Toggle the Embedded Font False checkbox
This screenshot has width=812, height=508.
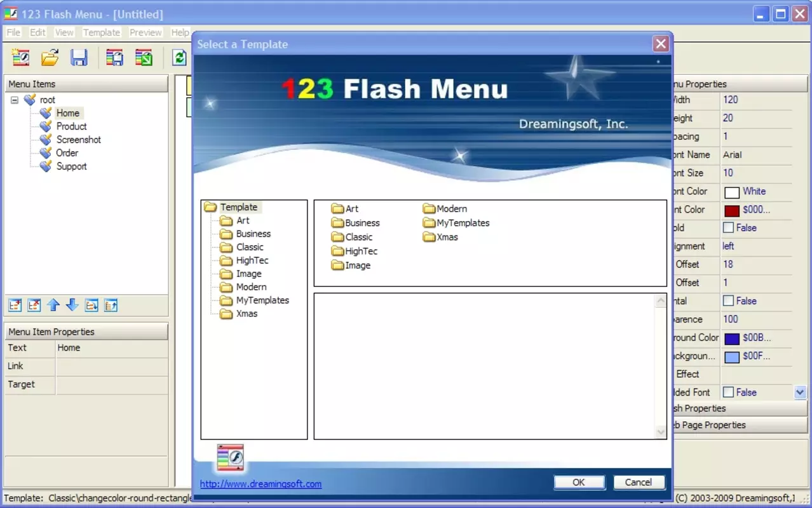[x=729, y=392]
